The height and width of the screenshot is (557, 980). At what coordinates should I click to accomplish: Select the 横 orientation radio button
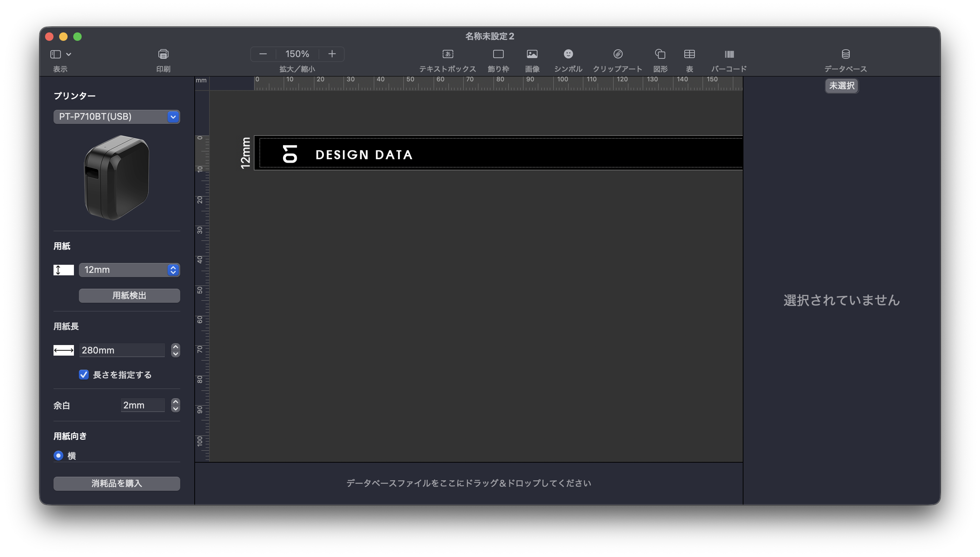58,456
